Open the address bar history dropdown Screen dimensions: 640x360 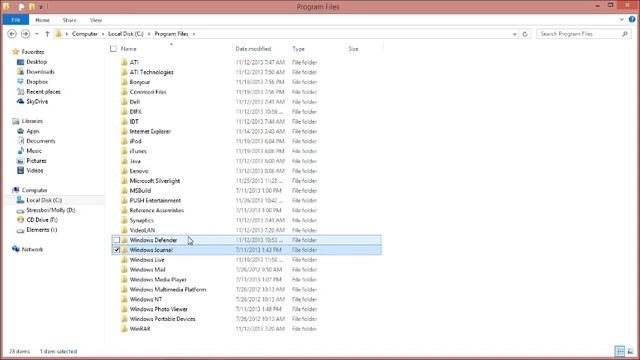click(x=515, y=34)
